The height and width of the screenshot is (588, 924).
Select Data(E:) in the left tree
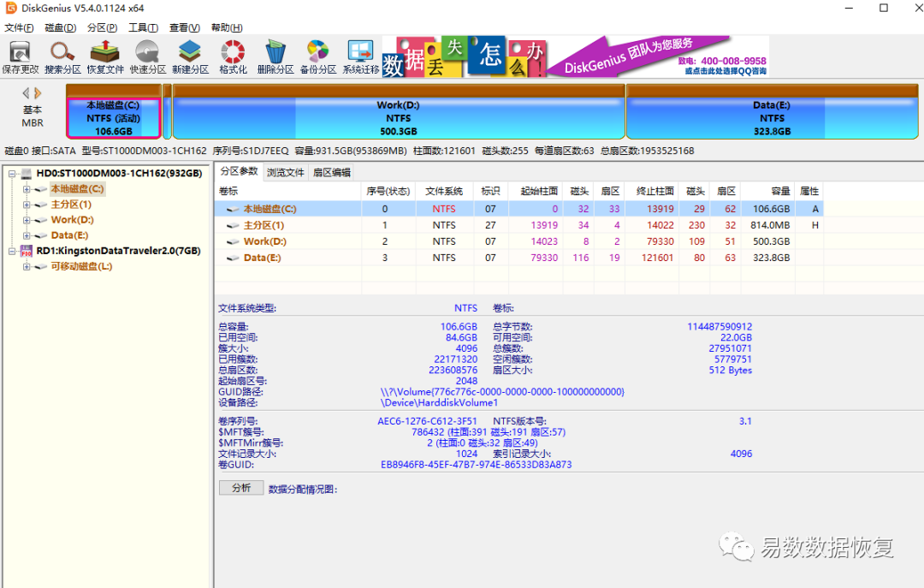[x=69, y=235]
